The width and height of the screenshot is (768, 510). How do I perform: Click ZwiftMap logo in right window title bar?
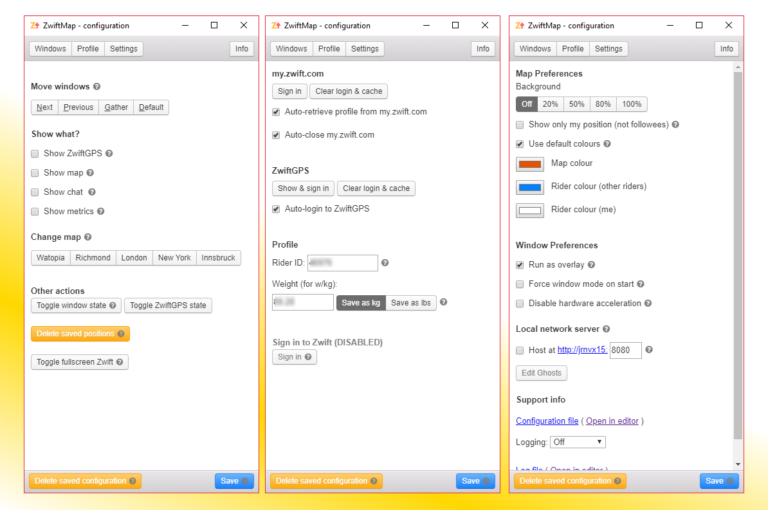click(x=520, y=25)
